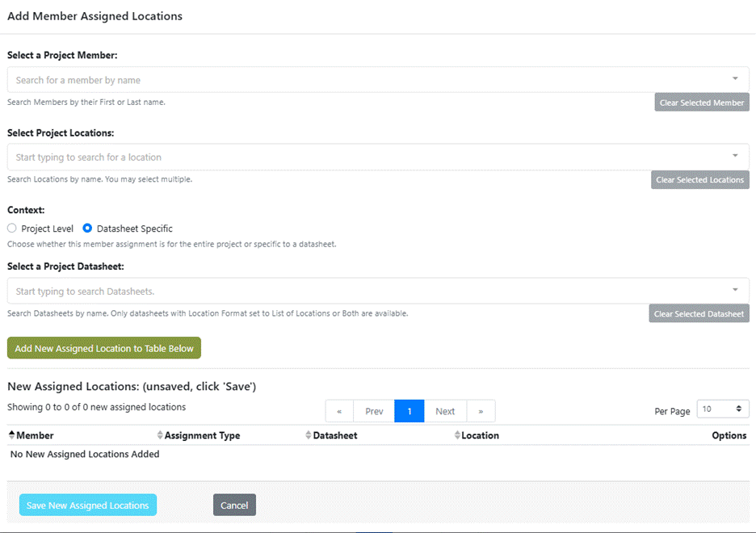The image size is (756, 533).
Task: Sort table by Assignment Type column
Action: [x=202, y=435]
